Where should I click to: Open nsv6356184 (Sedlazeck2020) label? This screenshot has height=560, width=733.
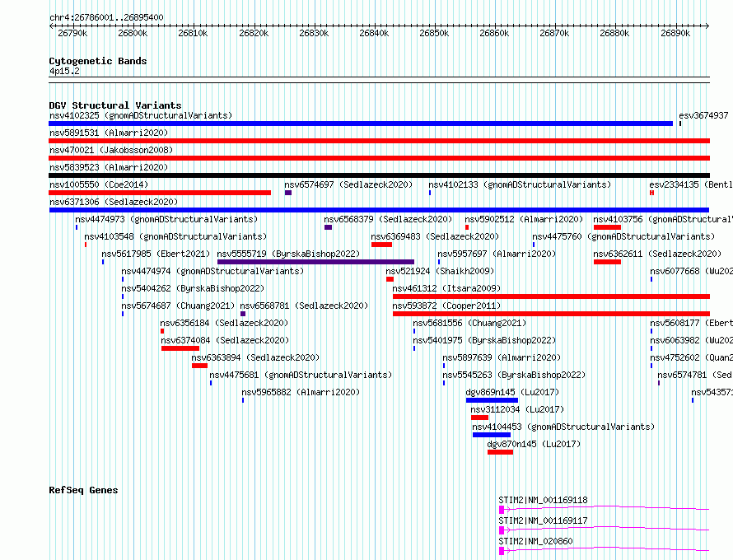point(224,323)
